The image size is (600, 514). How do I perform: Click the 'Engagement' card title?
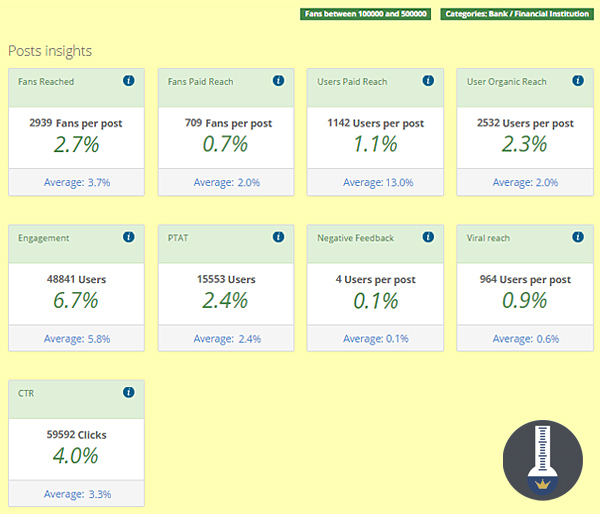(x=44, y=238)
